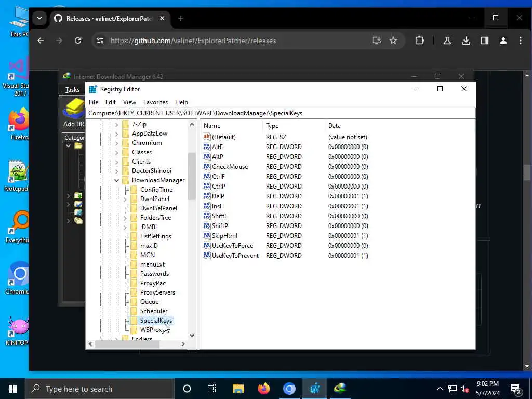532x399 pixels.
Task: Select the UseKeyToForce value name
Action: 232,246
